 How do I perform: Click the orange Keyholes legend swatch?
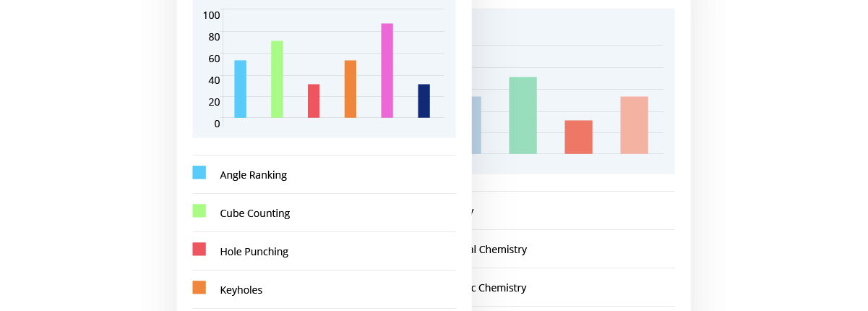199,288
